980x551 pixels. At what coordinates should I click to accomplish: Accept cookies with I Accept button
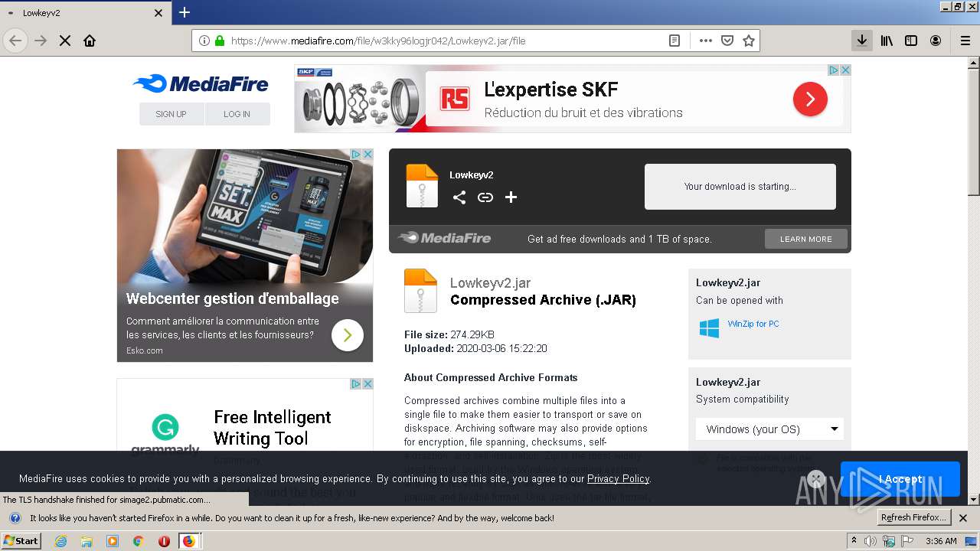pyautogui.click(x=900, y=479)
